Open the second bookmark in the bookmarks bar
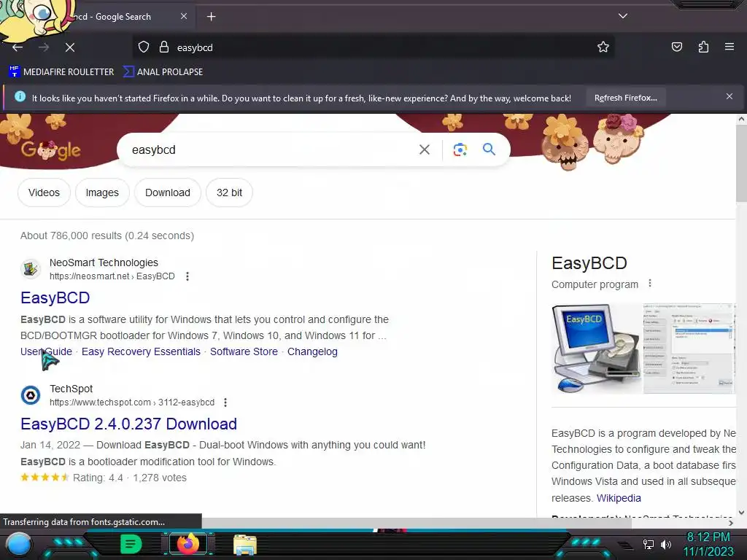 (163, 72)
